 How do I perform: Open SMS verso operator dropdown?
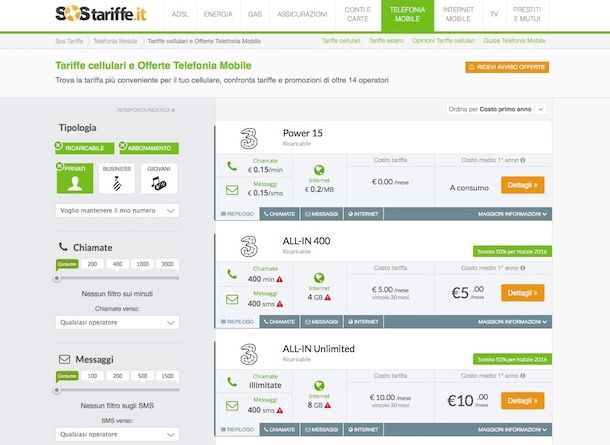coord(117,434)
